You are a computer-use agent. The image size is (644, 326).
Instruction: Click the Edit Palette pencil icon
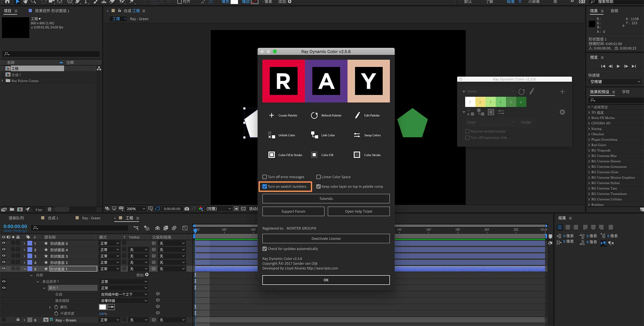point(357,115)
